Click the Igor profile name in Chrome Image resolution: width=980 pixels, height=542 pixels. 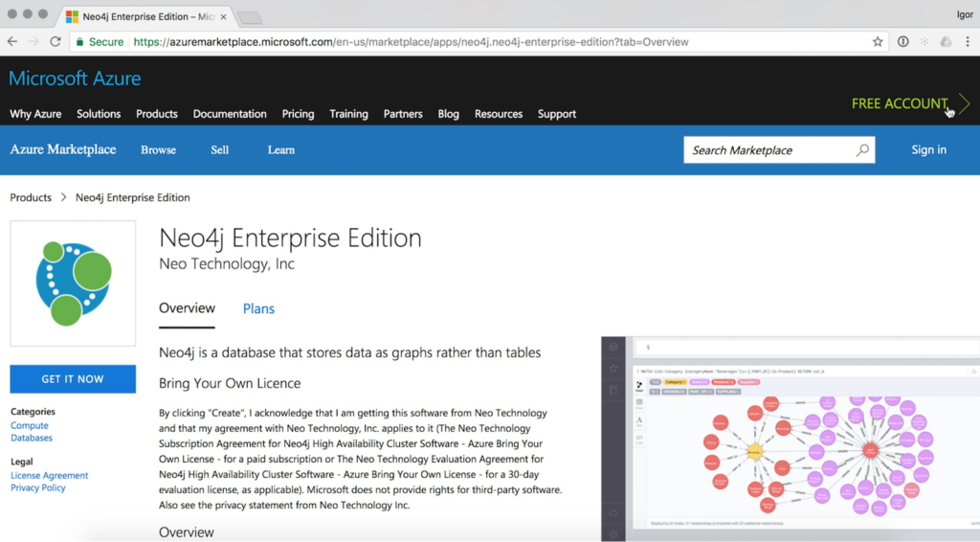coord(965,13)
